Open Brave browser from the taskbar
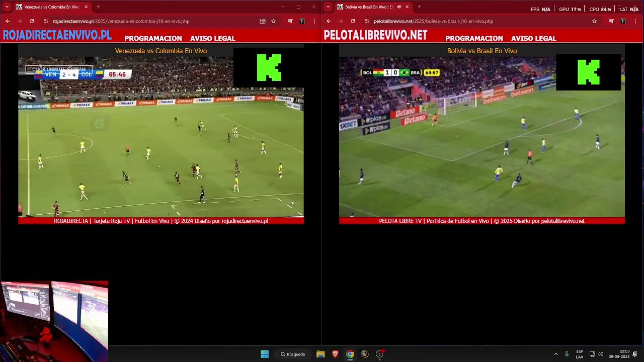The image size is (644, 362). [x=336, y=354]
